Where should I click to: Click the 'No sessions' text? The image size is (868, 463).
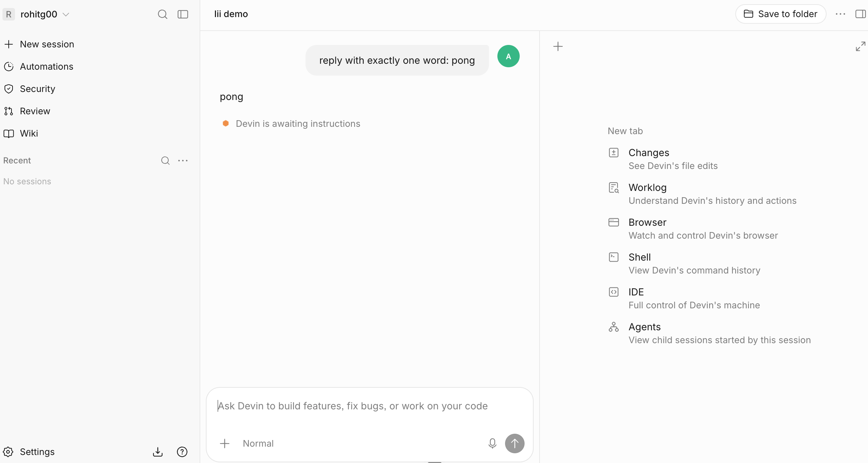(x=27, y=182)
